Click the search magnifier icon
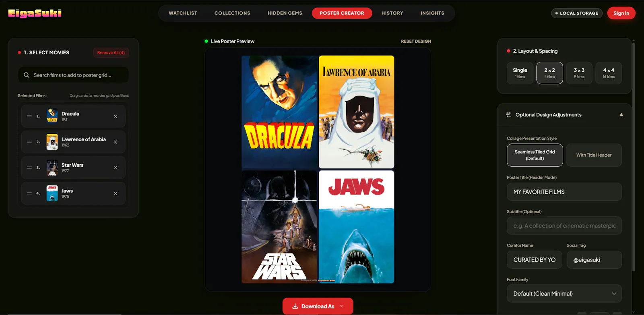The width and height of the screenshot is (644, 315). tap(27, 75)
